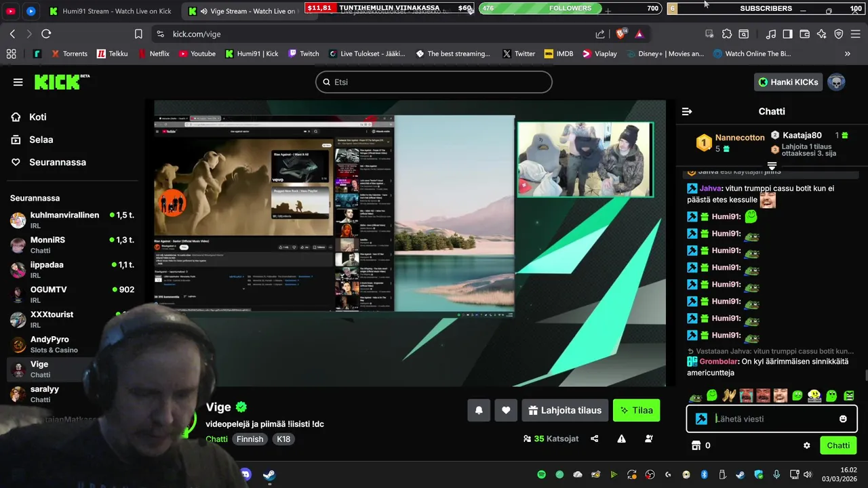Screen dimensions: 868x488
Task: Click the Chatti category link under title
Action: (217, 439)
